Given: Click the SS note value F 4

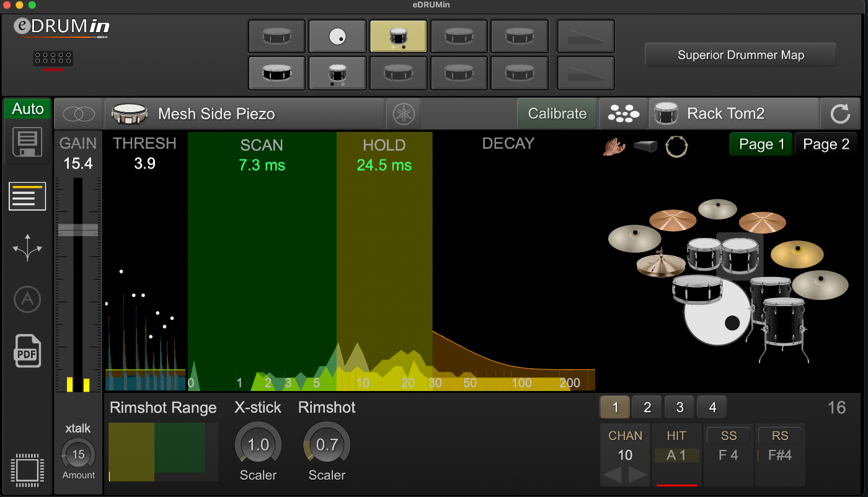Looking at the screenshot, I should [x=728, y=455].
